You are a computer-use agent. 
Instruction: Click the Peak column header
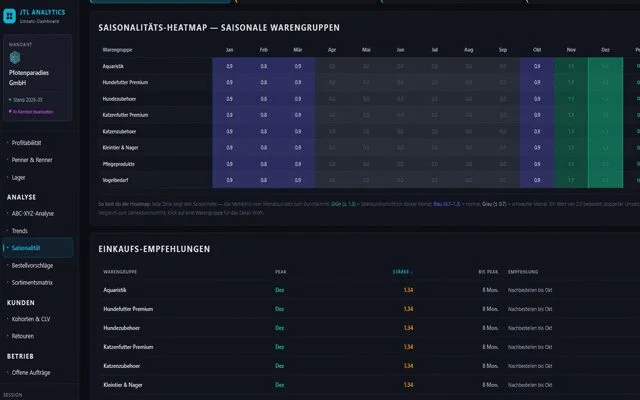(280, 272)
